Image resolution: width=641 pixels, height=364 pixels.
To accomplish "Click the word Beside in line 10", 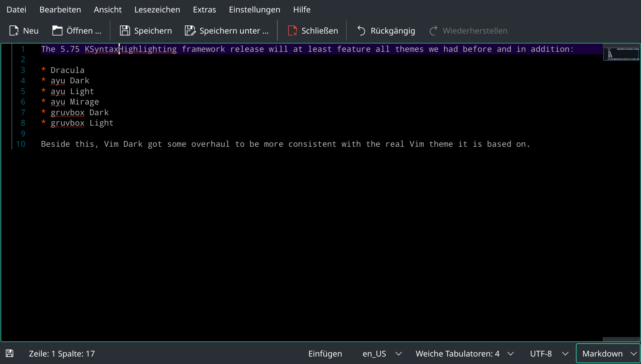I will pos(56,144).
